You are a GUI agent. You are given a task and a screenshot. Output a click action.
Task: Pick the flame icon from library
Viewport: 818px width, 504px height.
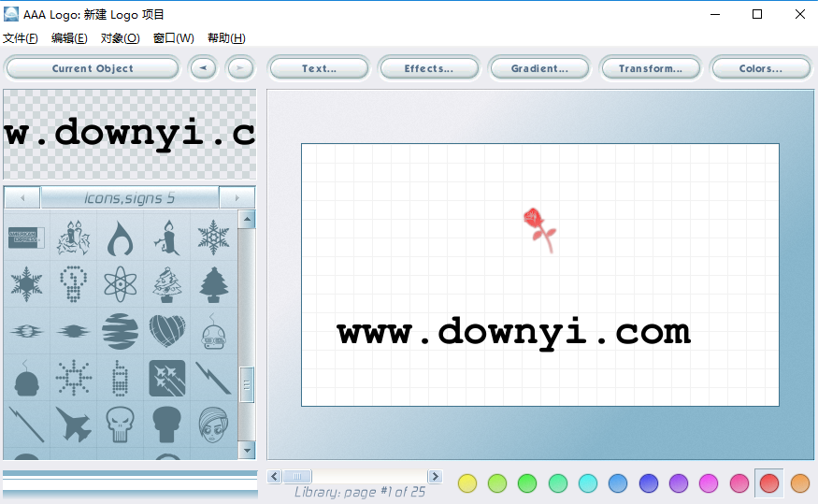click(x=120, y=238)
